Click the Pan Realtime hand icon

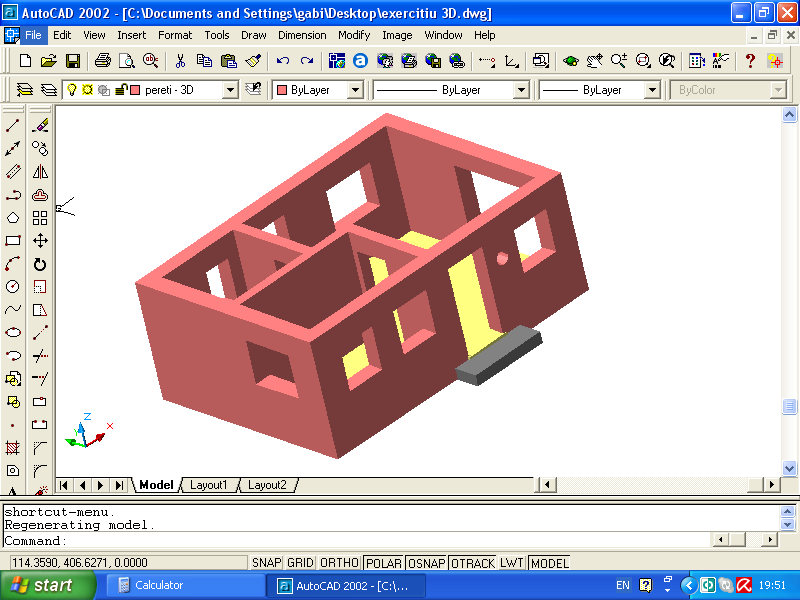coord(595,61)
